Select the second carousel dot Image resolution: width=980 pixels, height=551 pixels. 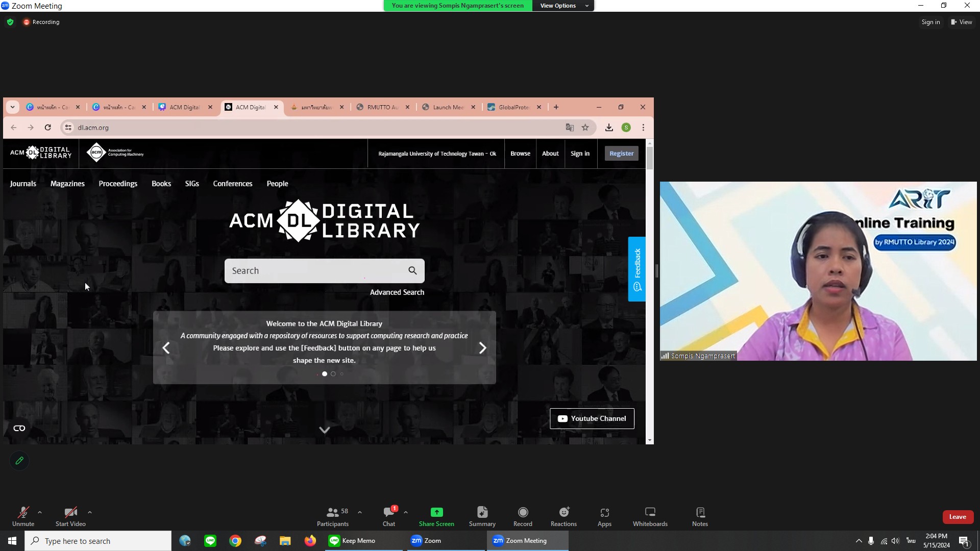(333, 374)
